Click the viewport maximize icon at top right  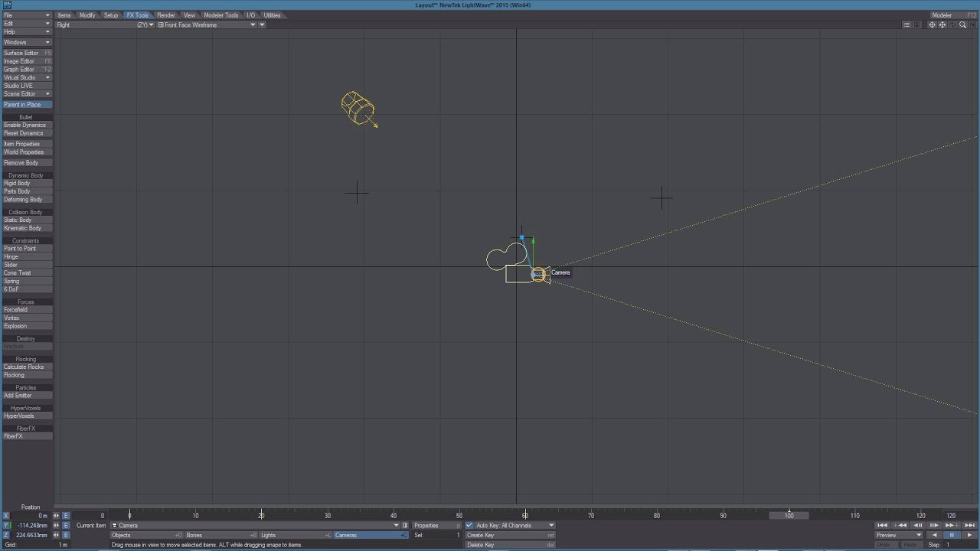click(x=972, y=24)
